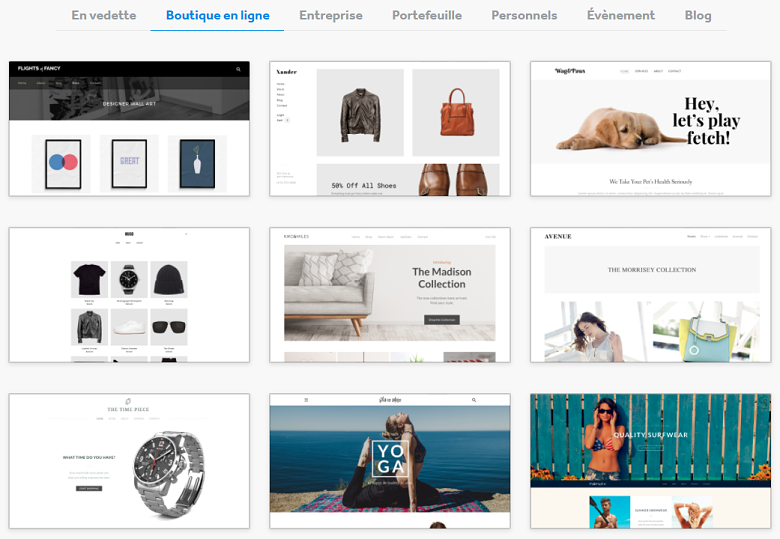Switch to the En vedette tab
Viewport: 780px width, 539px height.
(103, 15)
